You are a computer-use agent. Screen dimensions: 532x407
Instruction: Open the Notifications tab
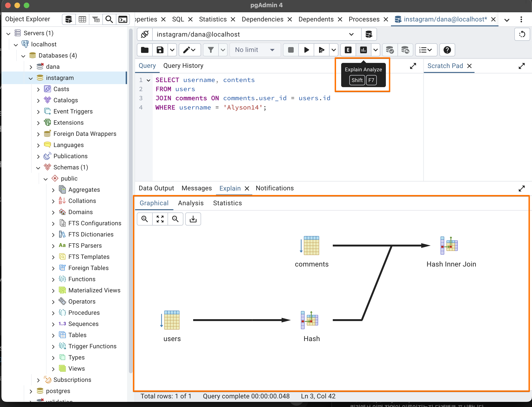tap(275, 188)
